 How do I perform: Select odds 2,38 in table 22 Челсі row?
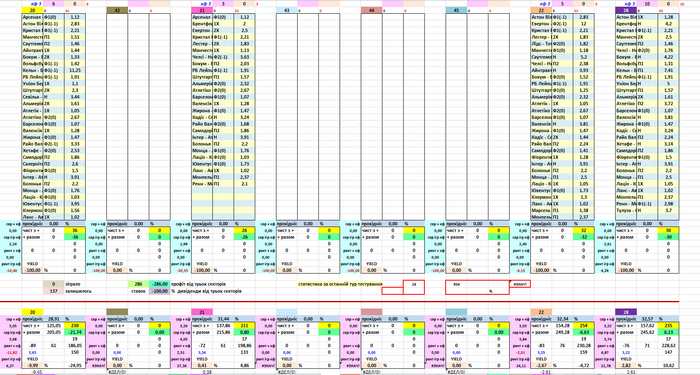(583, 64)
